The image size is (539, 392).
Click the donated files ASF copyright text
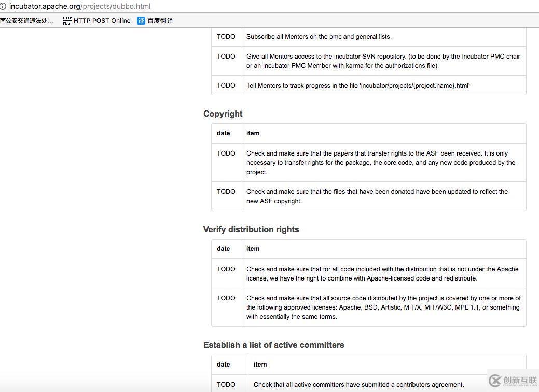coord(377,197)
